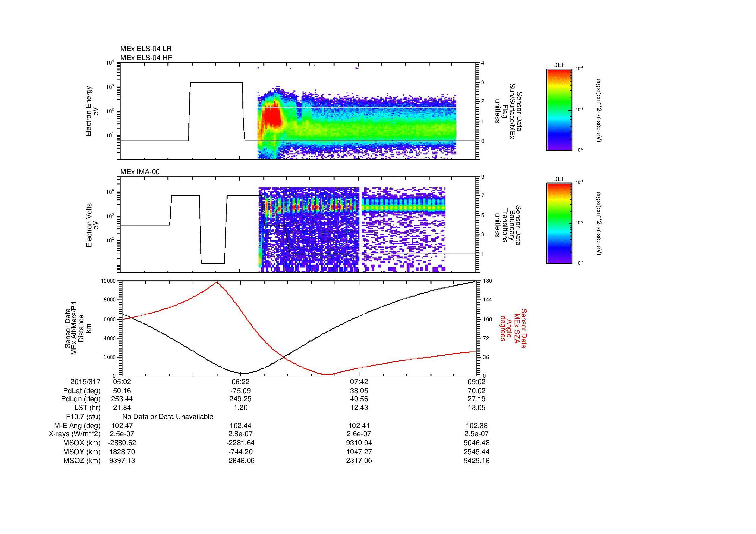Click the 'MSOZ (km)' row label
This screenshot has height=534, width=756.
point(82,461)
